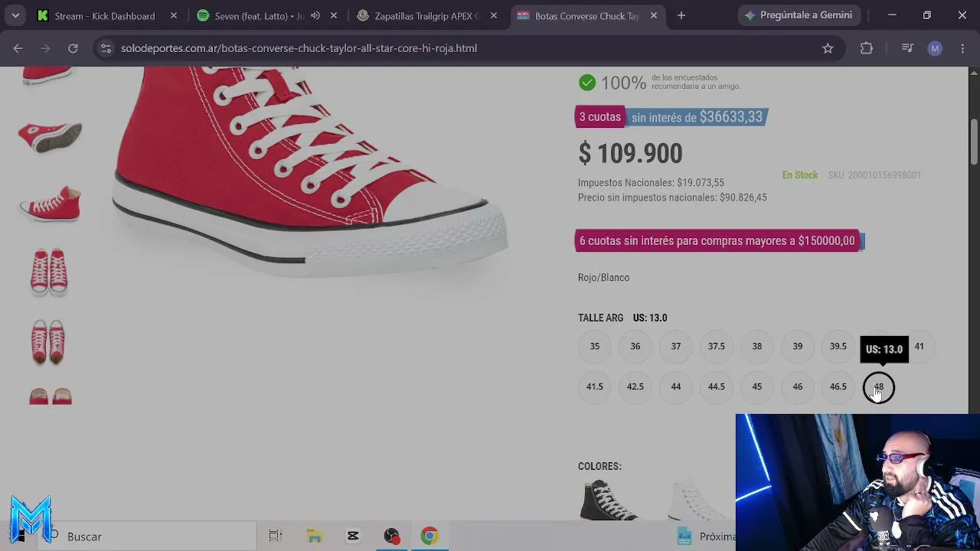Select the black Converse color option
Image resolution: width=980 pixels, height=551 pixels.
pos(609,500)
